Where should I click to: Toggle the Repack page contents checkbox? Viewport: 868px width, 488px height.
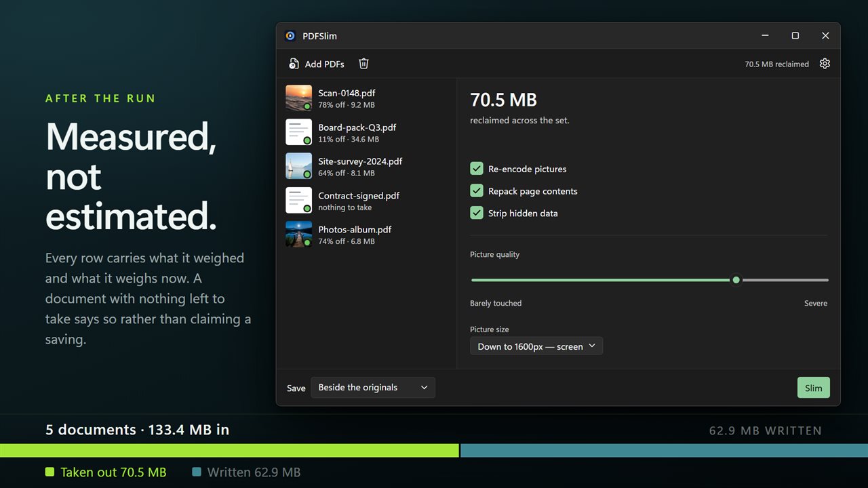pos(477,191)
